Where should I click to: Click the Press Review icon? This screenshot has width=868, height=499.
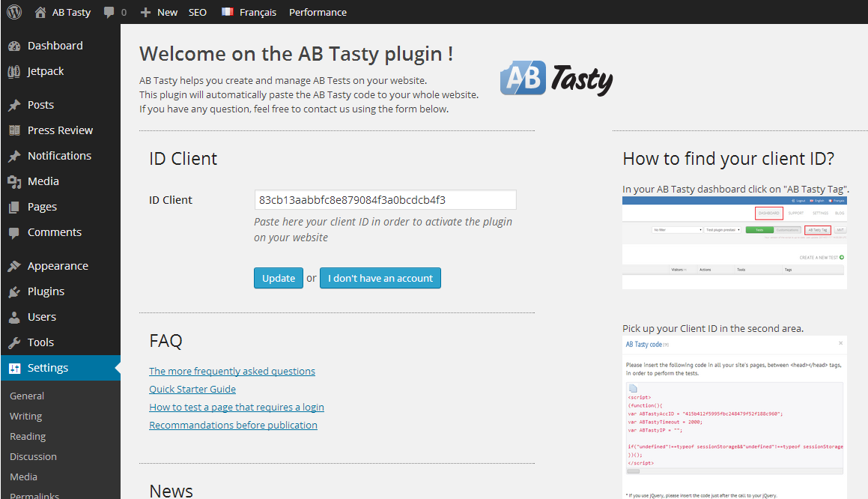[14, 130]
